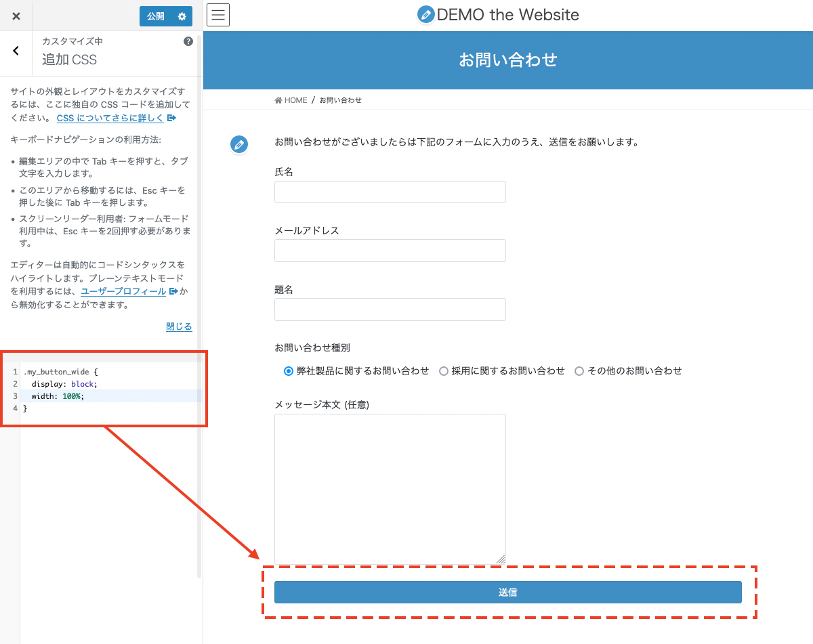Open help via the question mark icon
Image resolution: width=813 pixels, height=644 pixels.
tap(188, 41)
